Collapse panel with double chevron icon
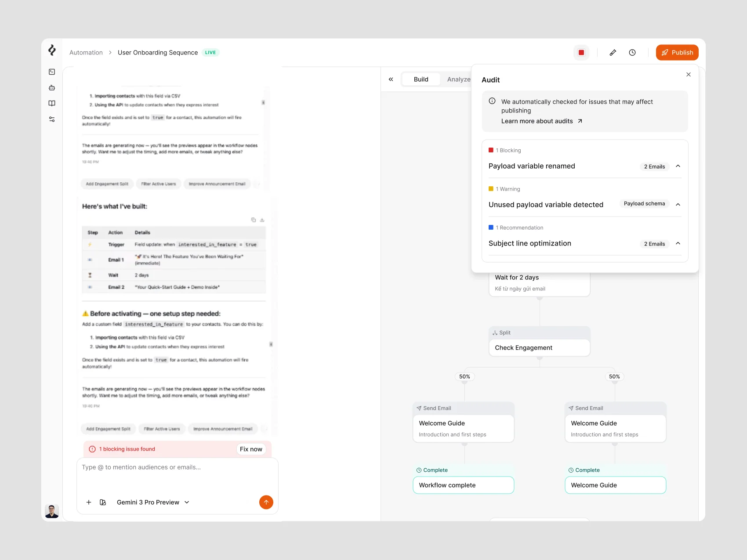 tap(391, 79)
